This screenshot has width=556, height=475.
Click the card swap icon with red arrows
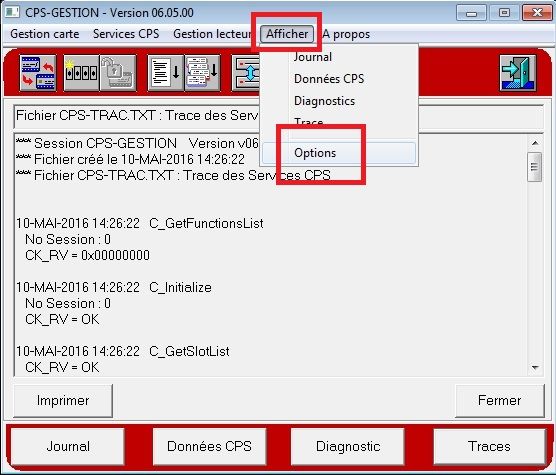38,73
